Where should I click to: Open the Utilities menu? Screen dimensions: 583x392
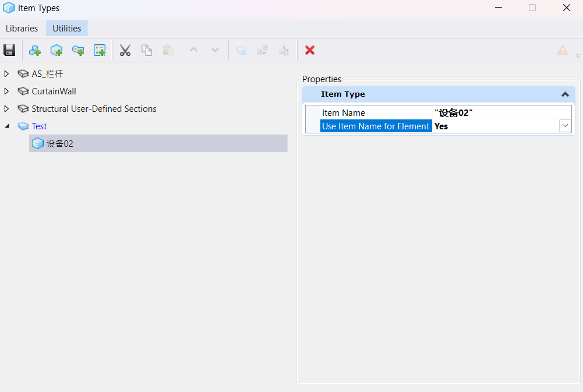(x=67, y=28)
